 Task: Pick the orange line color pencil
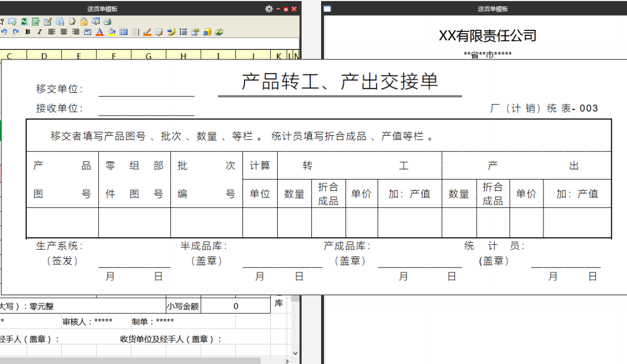pyautogui.click(x=147, y=31)
